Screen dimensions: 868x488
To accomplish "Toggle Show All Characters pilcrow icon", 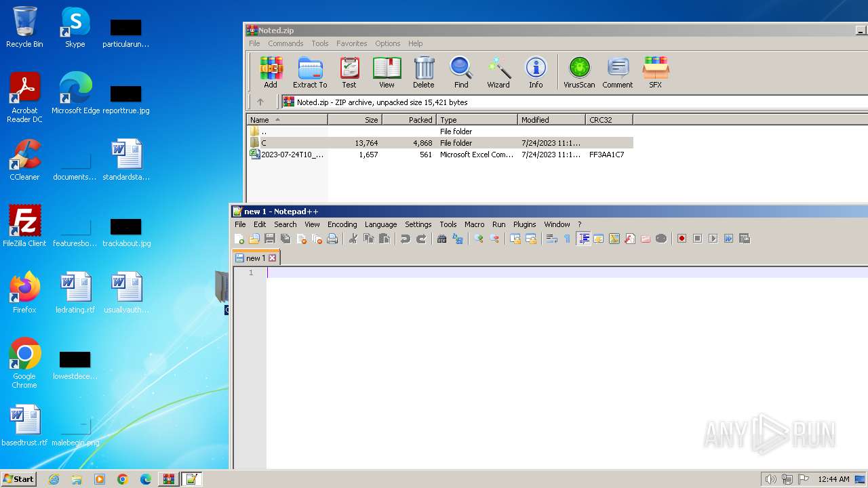I will [568, 239].
